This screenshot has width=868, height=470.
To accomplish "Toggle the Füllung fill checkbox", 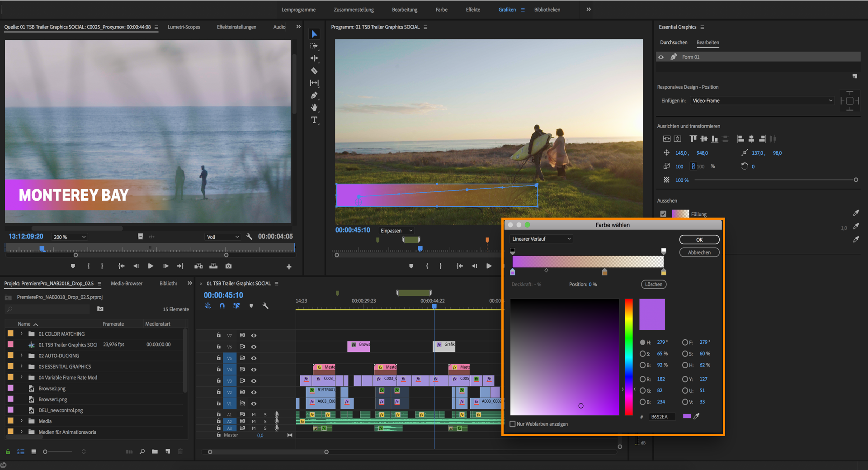I will pos(663,214).
